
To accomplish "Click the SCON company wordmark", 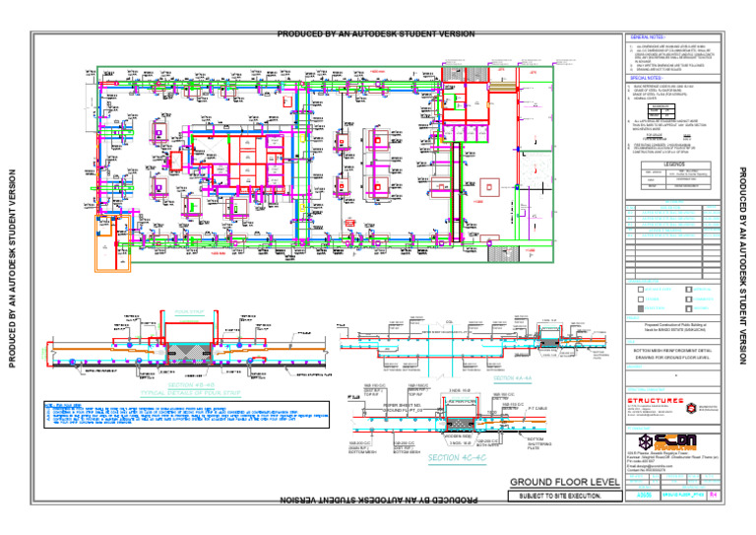I will [x=676, y=441].
